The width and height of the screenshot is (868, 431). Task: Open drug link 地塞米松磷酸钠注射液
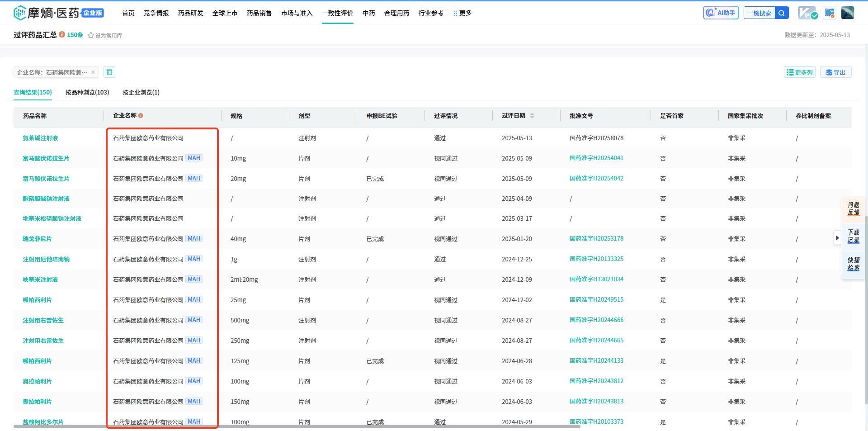tap(52, 219)
